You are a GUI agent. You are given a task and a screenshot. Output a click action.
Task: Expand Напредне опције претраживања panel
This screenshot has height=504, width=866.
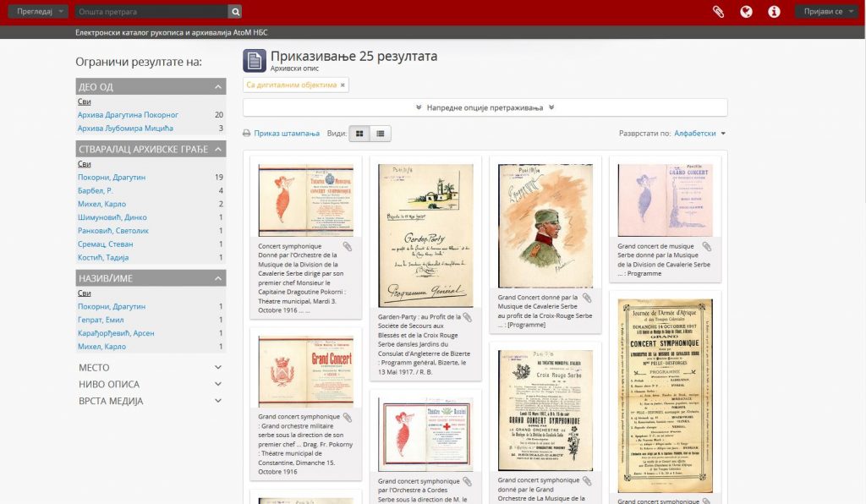pyautogui.click(x=485, y=107)
